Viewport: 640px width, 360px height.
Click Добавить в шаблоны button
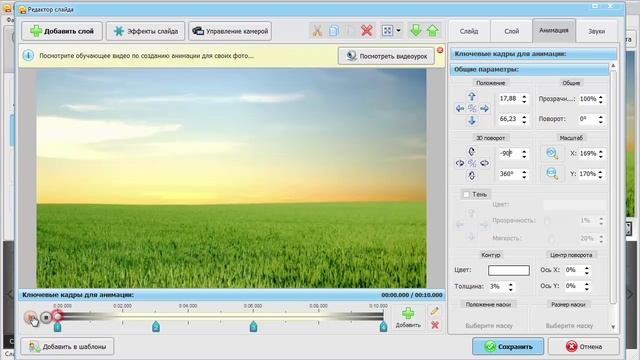click(67, 347)
